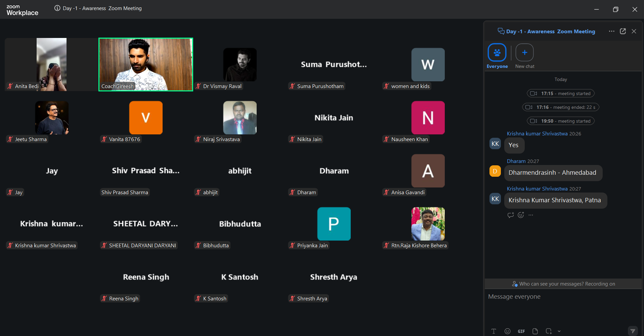Click the CoachGireesh video tile
The image size is (644, 336).
point(146,64)
